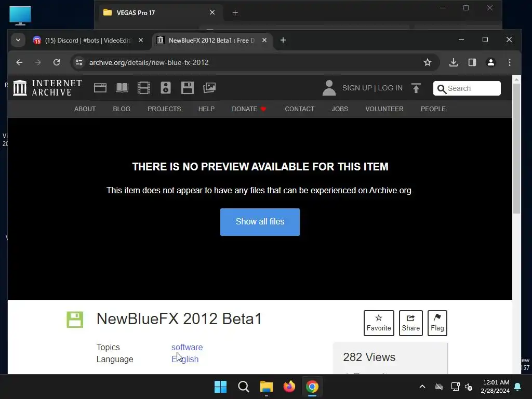Click the green floppy icon beside title
532x399 pixels.
pyautogui.click(x=75, y=320)
